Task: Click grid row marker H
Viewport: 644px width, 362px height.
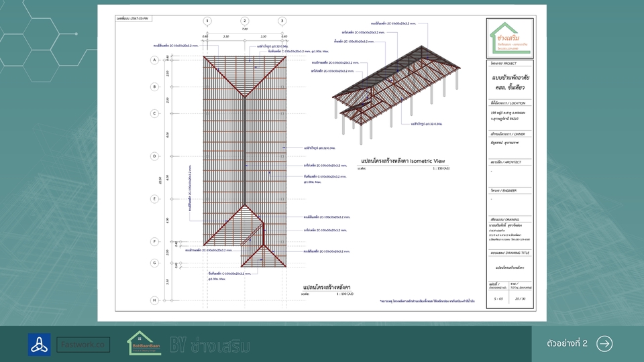Action: [154, 300]
